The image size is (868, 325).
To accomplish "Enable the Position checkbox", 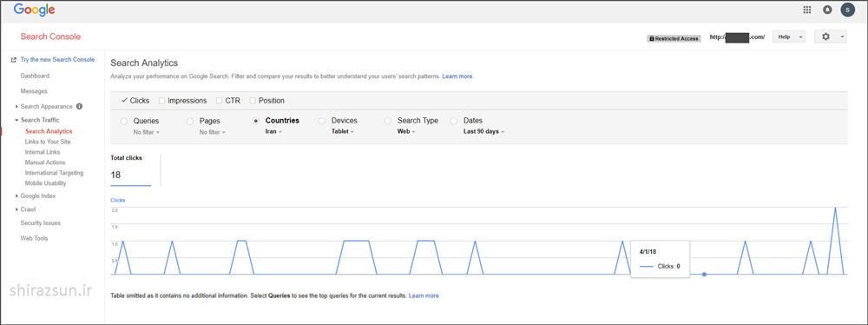I will point(253,101).
